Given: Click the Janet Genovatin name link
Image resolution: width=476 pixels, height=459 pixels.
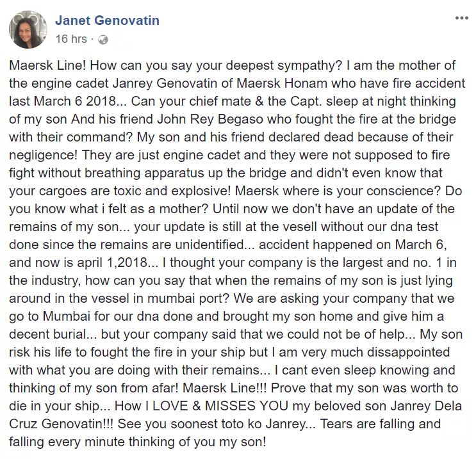Looking at the screenshot, I should tap(107, 20).
